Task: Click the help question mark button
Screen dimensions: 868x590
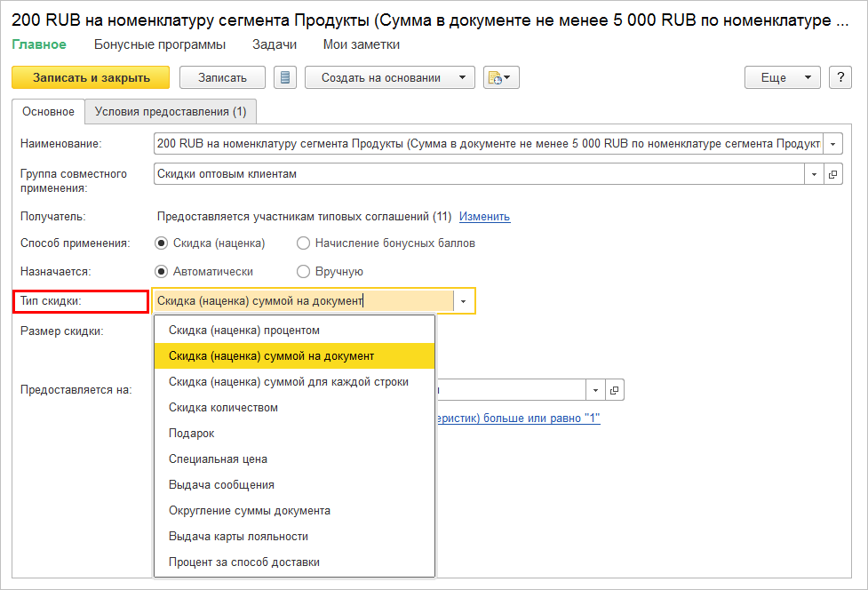Action: [x=840, y=77]
